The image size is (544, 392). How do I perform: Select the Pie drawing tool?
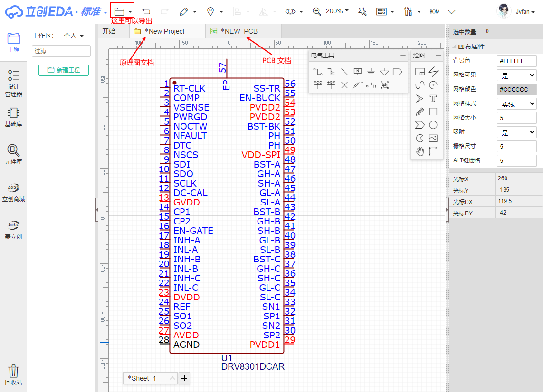tap(420, 138)
